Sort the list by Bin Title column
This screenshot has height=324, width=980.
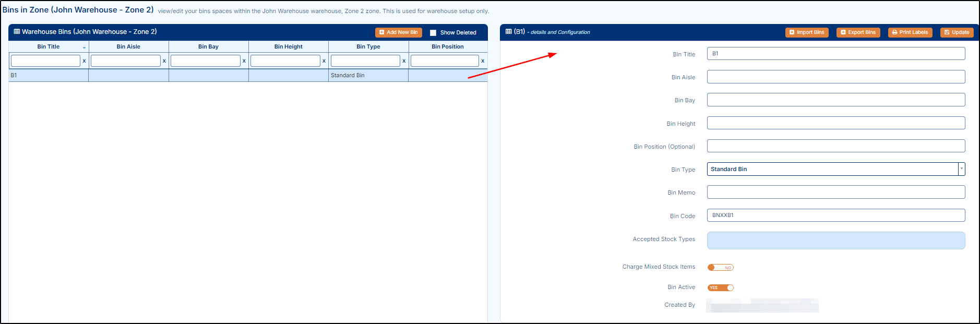[x=49, y=47]
